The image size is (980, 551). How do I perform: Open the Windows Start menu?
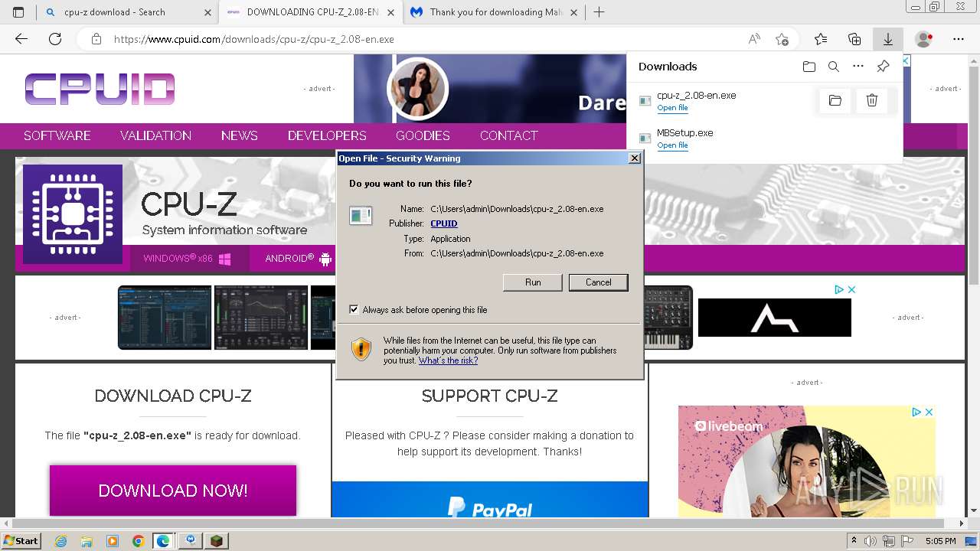pos(21,540)
